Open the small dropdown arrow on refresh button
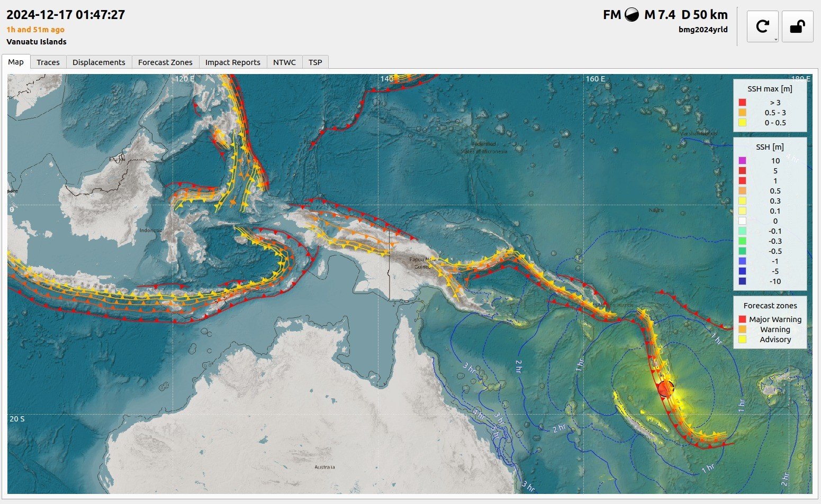The image size is (821, 504). click(x=775, y=39)
